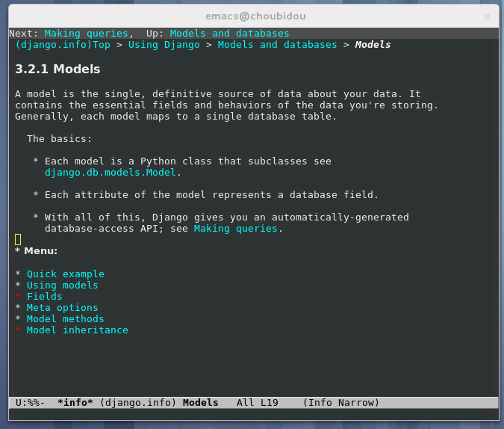
Task: Go up to Models and databases header link
Action: pyautogui.click(x=229, y=34)
